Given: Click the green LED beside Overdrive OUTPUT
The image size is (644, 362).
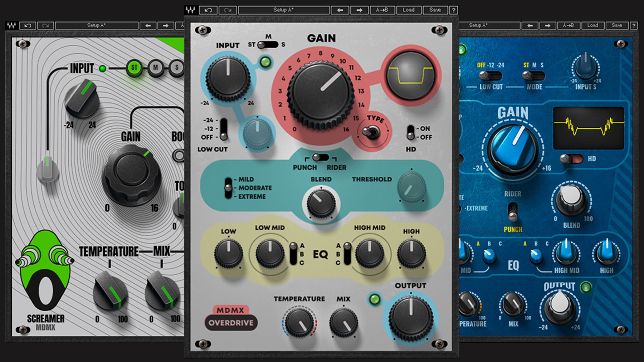Looking at the screenshot, I should coord(374,299).
